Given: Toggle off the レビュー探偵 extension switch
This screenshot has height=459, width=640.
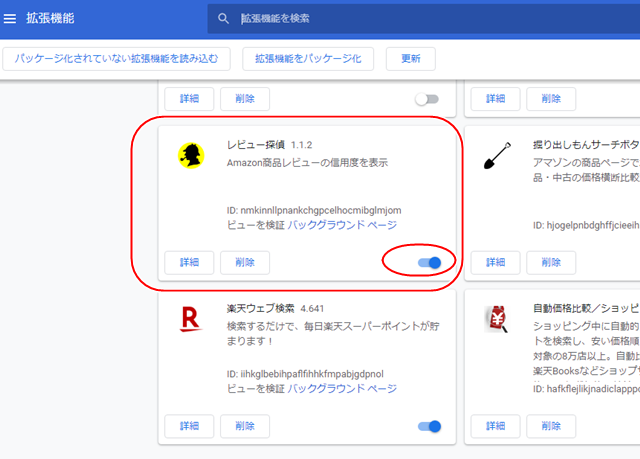Looking at the screenshot, I should click(x=429, y=262).
